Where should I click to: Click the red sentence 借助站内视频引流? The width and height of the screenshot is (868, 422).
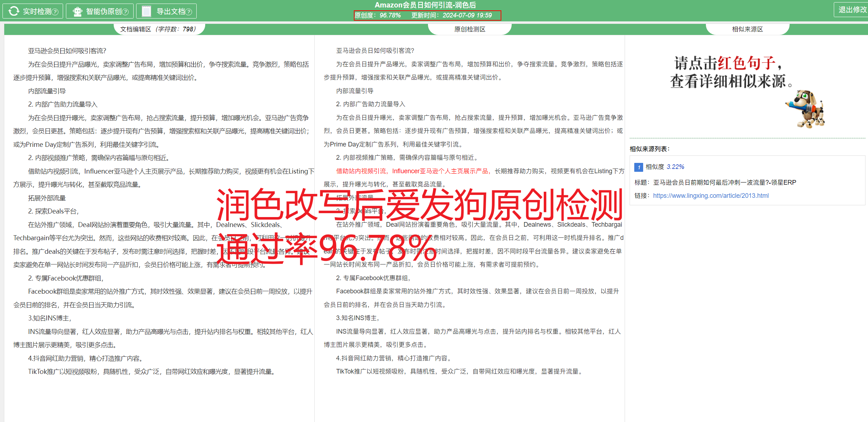coord(361,171)
